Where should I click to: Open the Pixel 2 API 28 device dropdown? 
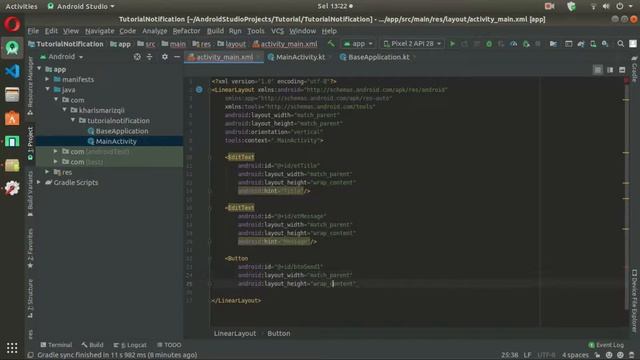pyautogui.click(x=412, y=44)
